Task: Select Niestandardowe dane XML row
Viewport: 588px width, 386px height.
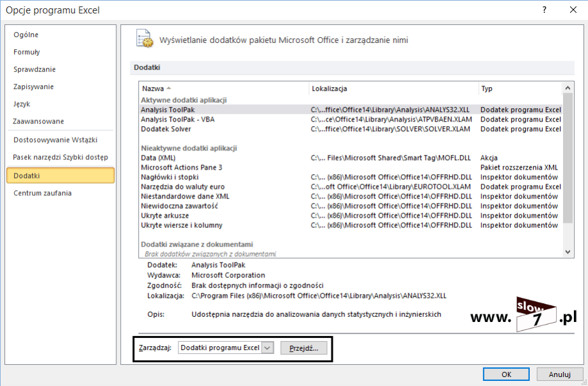Action: [350, 196]
